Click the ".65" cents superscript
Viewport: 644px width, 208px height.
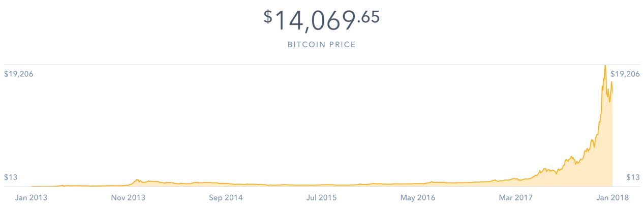pyautogui.click(x=369, y=16)
